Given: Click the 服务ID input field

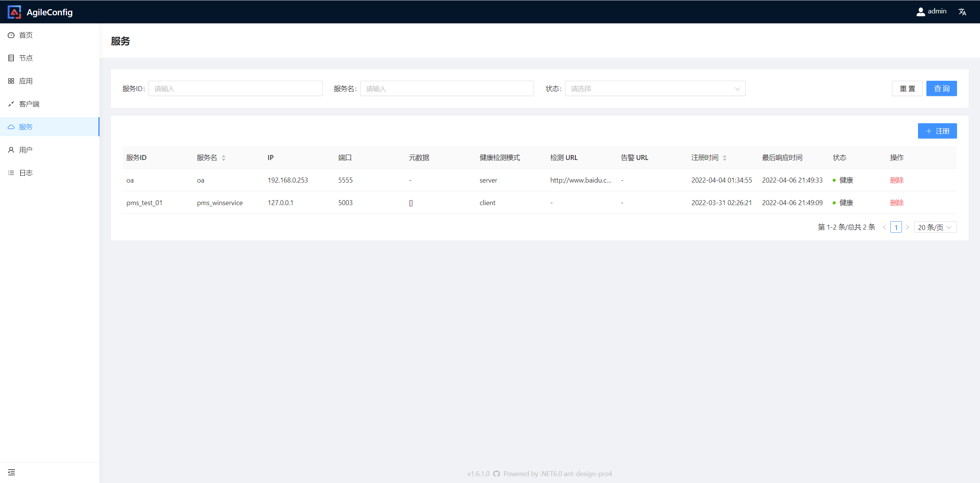Looking at the screenshot, I should pos(235,89).
